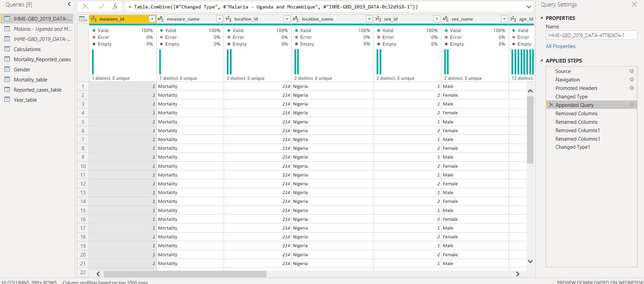Change the location_name column type icon

tap(296, 19)
